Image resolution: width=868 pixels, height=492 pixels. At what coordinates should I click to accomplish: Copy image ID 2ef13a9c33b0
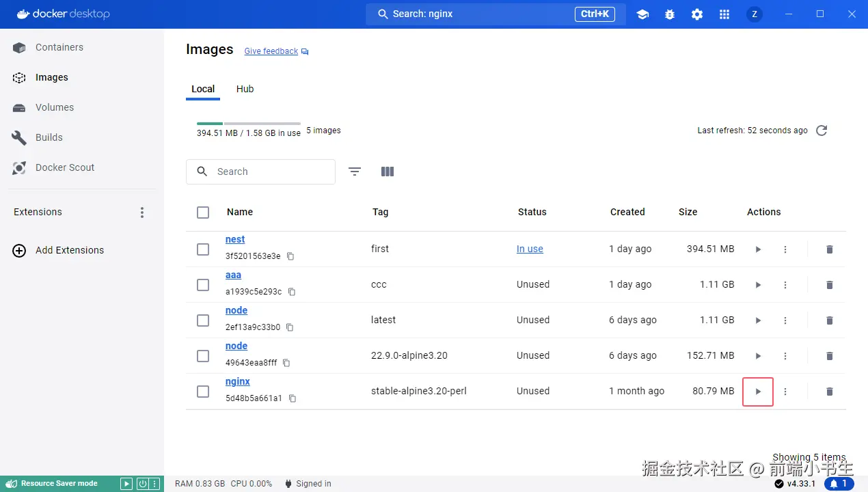tap(290, 327)
